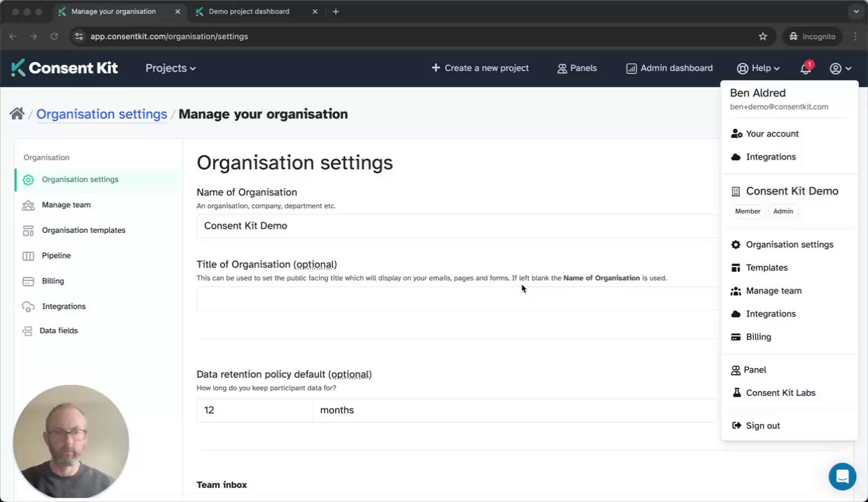868x502 pixels.
Task: Expand the Help dropdown menu
Action: (x=759, y=68)
